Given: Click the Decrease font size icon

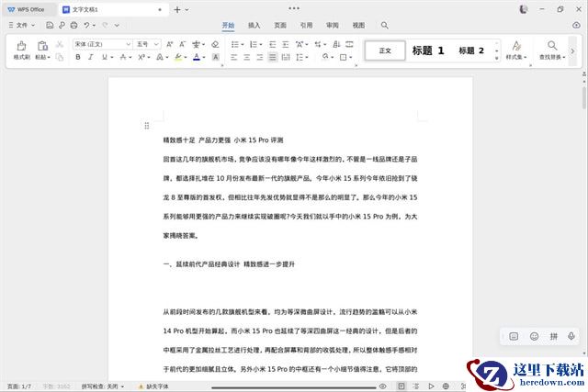Looking at the screenshot, I should pyautogui.click(x=182, y=44).
